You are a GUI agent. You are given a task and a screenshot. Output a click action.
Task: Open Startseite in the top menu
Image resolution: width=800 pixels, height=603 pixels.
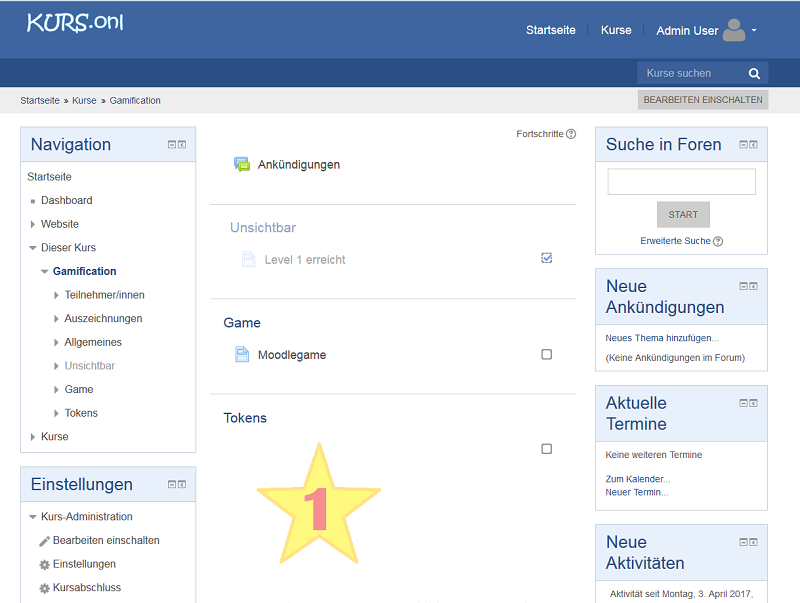click(550, 30)
